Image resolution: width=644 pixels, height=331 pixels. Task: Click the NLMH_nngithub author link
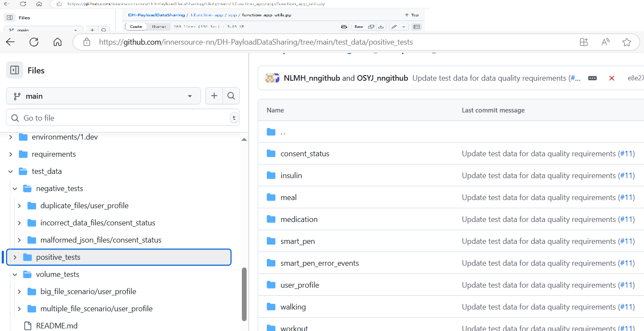pyautogui.click(x=312, y=78)
